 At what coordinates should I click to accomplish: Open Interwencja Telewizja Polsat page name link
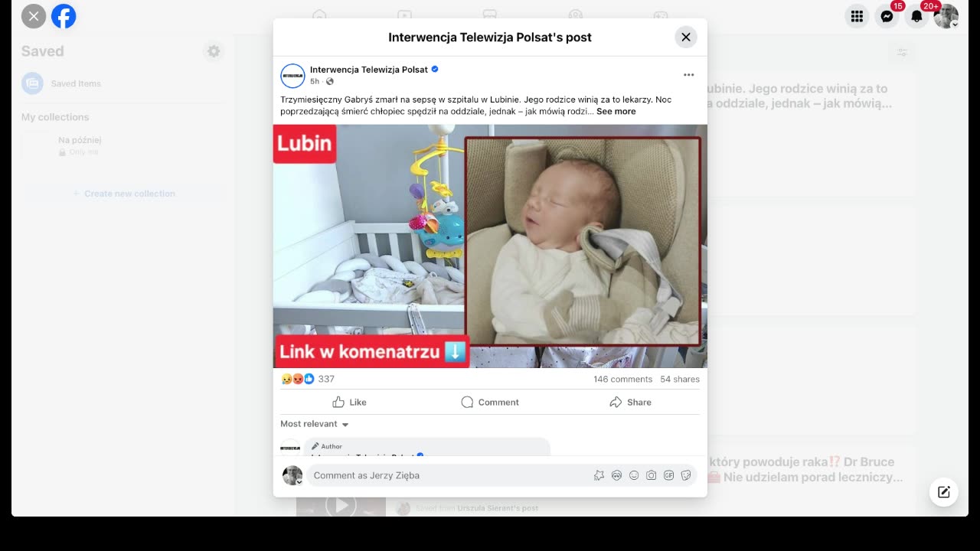[369, 70]
